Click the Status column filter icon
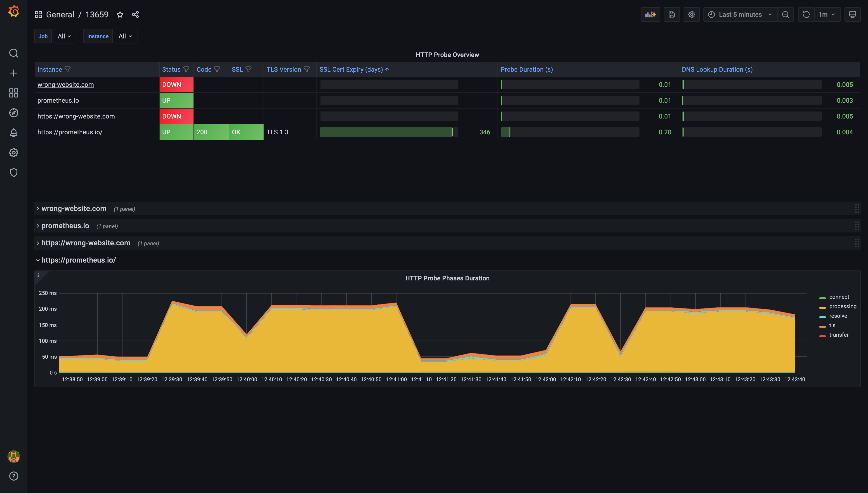The height and width of the screenshot is (493, 868). point(186,69)
